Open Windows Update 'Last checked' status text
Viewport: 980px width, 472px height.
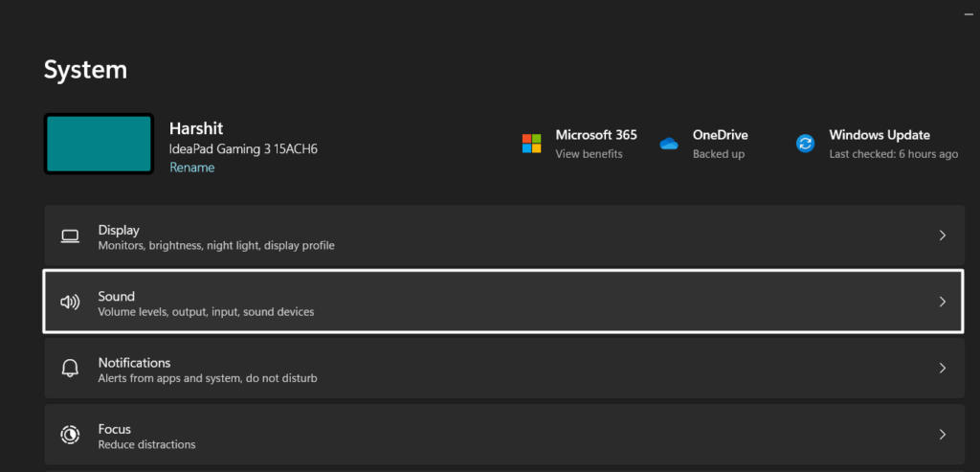pyautogui.click(x=893, y=154)
